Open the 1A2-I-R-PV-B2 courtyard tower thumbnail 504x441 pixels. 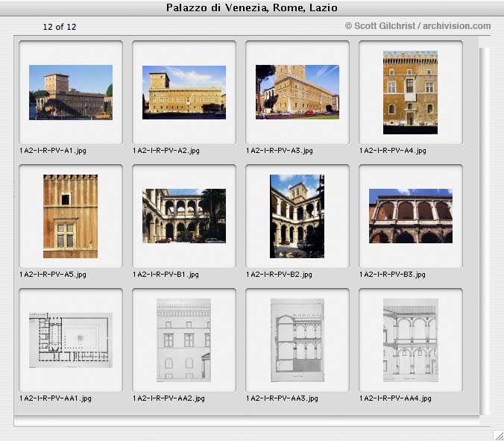297,216
